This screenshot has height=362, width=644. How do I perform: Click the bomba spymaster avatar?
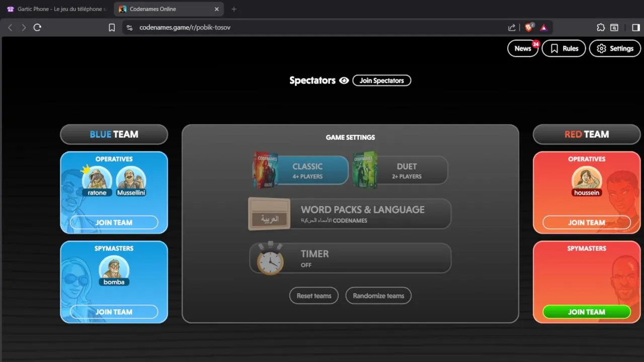tap(114, 270)
